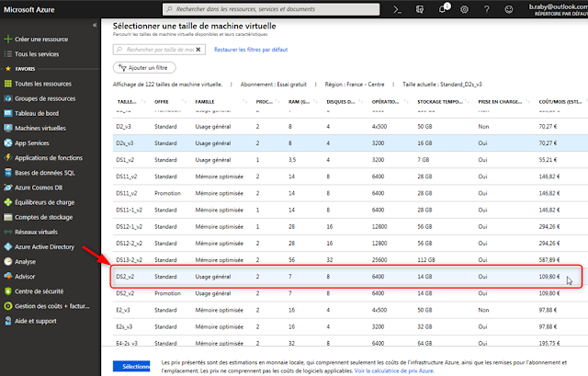
Task: Click the 587,89 € cost cell
Action: tap(549, 259)
